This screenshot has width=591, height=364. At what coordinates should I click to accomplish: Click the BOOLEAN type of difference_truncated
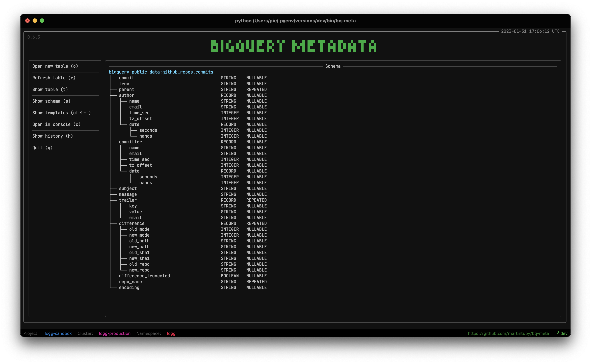(230, 276)
